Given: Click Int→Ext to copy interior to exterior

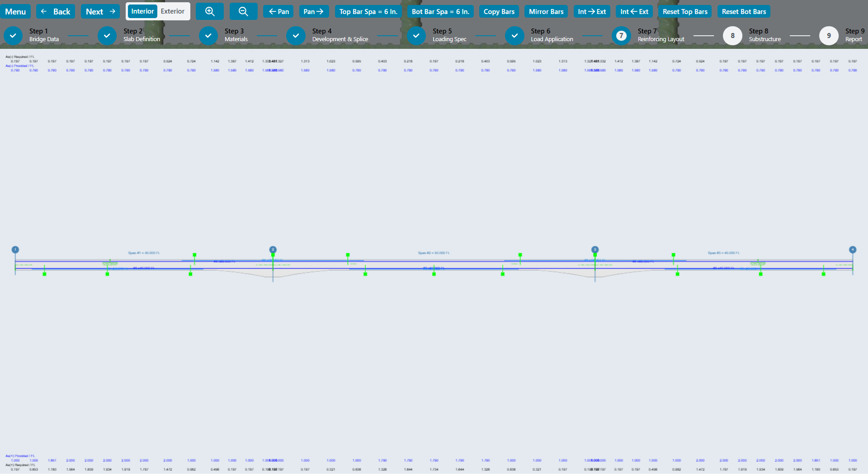Looking at the screenshot, I should click(592, 11).
